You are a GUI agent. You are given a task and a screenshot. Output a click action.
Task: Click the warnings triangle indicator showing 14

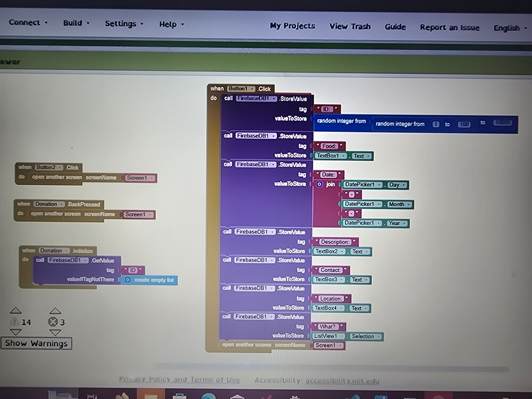coord(16,322)
